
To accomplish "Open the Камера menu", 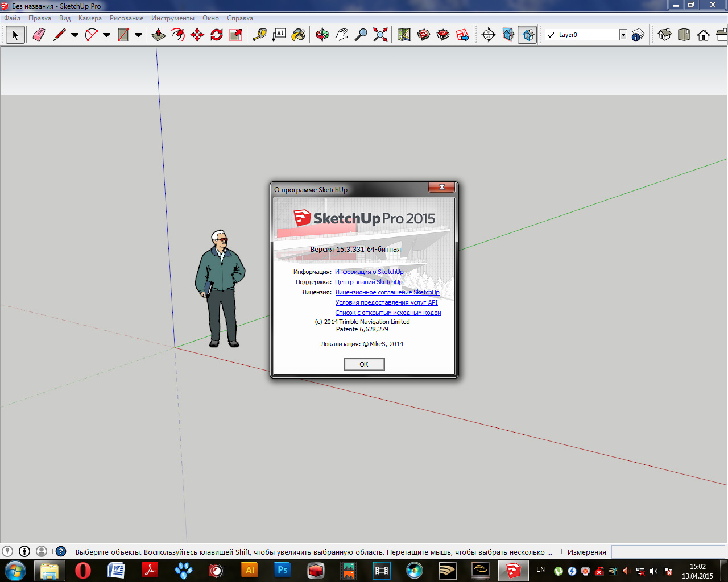I will tap(90, 18).
